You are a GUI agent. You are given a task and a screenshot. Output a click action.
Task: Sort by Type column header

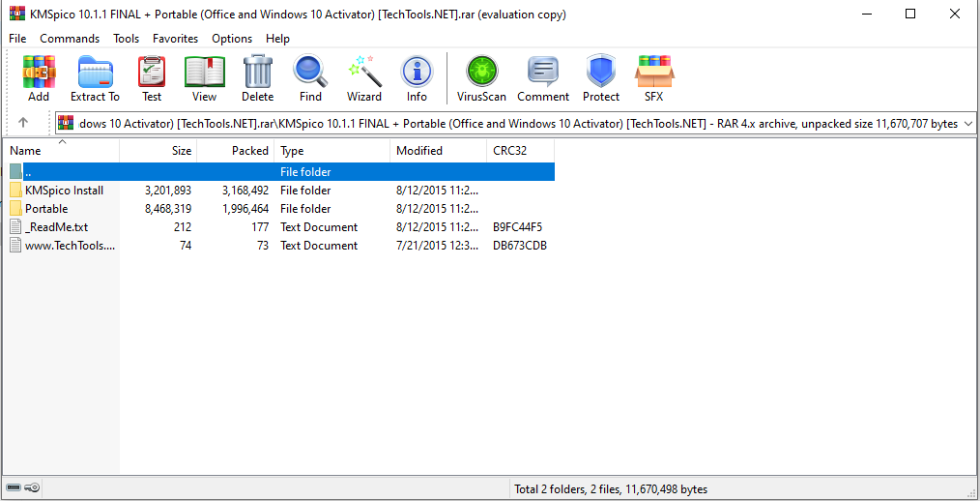click(x=332, y=151)
